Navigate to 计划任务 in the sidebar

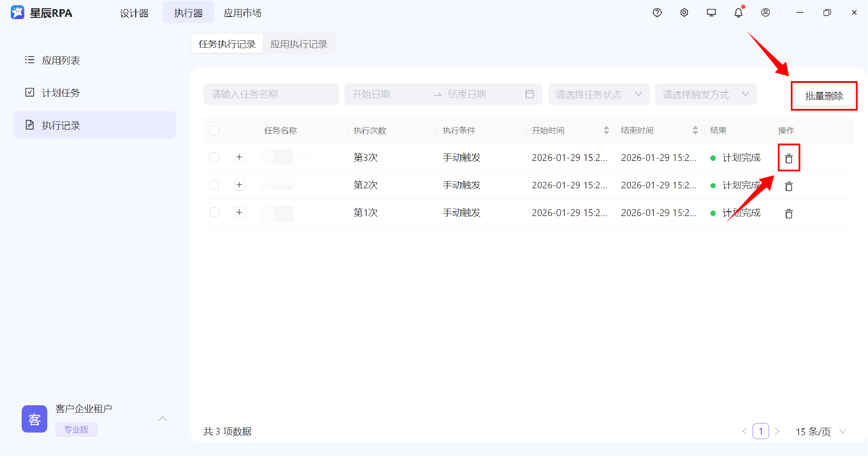click(x=61, y=92)
